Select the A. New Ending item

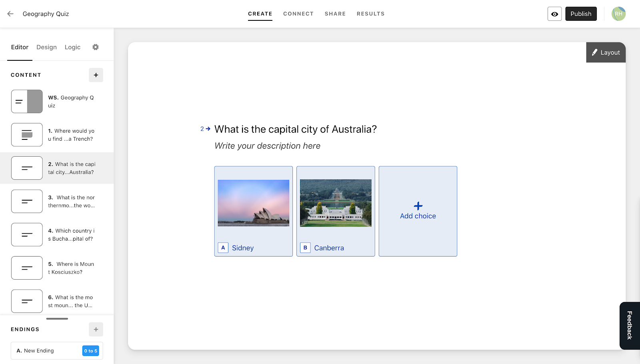[x=57, y=351]
